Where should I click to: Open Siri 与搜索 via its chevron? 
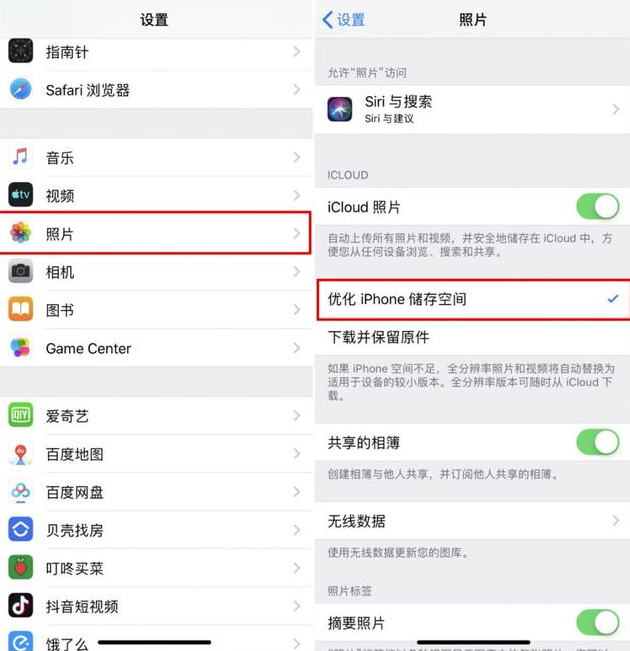click(616, 109)
